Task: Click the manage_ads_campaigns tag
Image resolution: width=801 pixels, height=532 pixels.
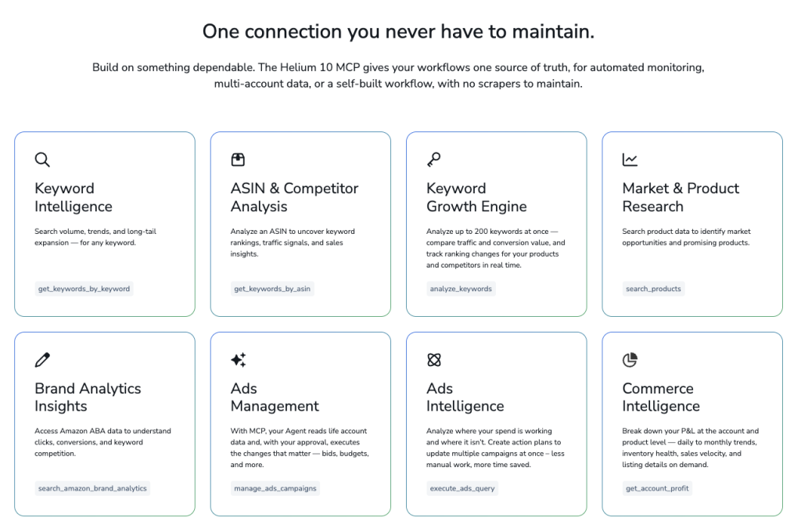Action: click(x=275, y=488)
